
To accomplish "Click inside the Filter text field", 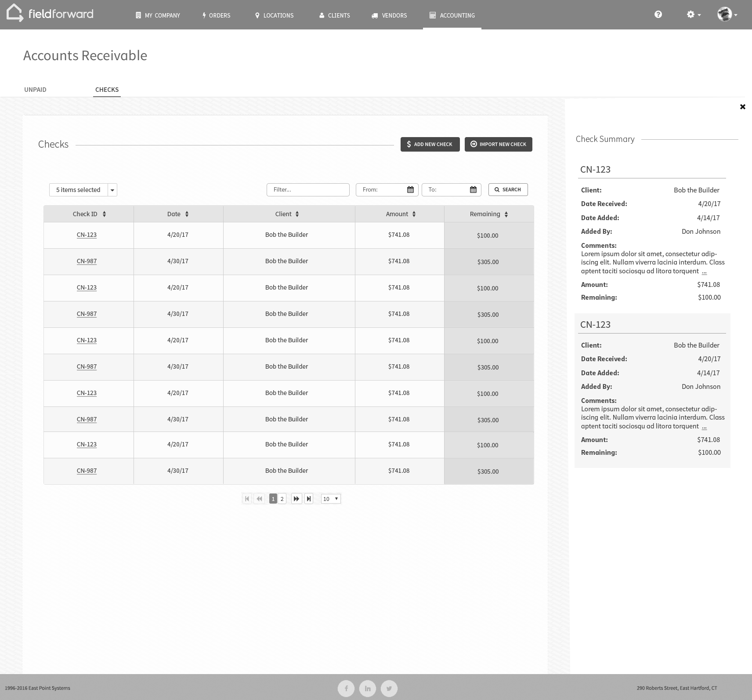I will (308, 190).
